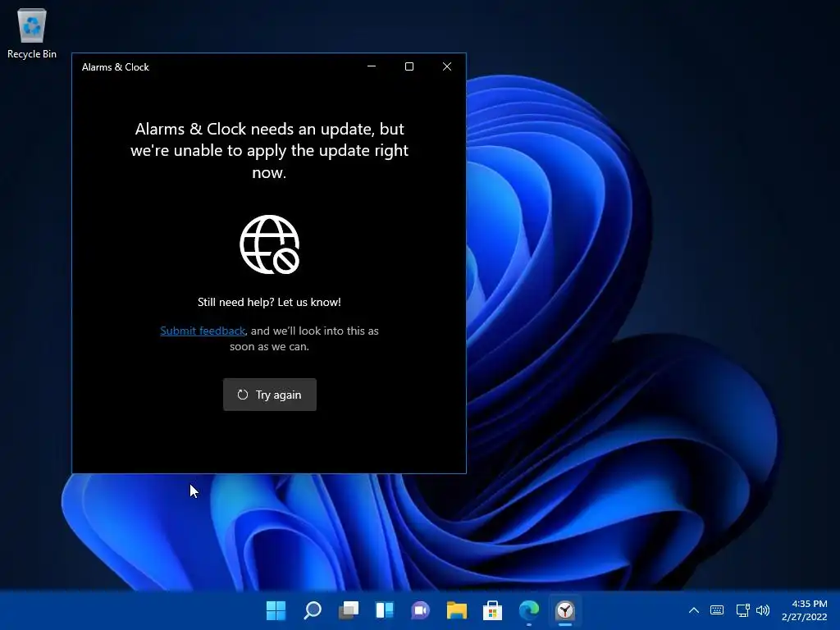Click the volume speaker tray icon
Screen dimensions: 840x630
point(763,610)
